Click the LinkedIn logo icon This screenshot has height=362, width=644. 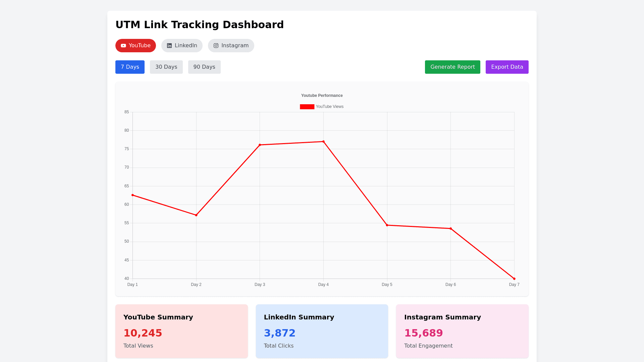[169, 46]
